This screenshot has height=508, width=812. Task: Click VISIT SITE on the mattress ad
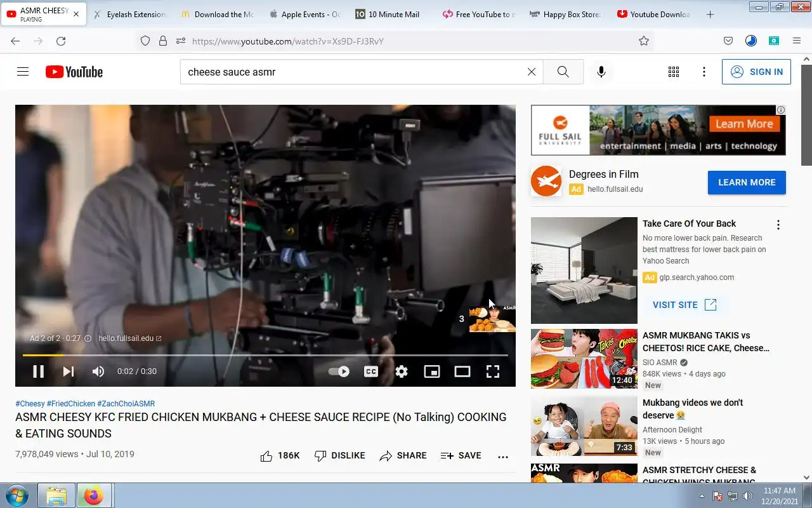click(684, 305)
